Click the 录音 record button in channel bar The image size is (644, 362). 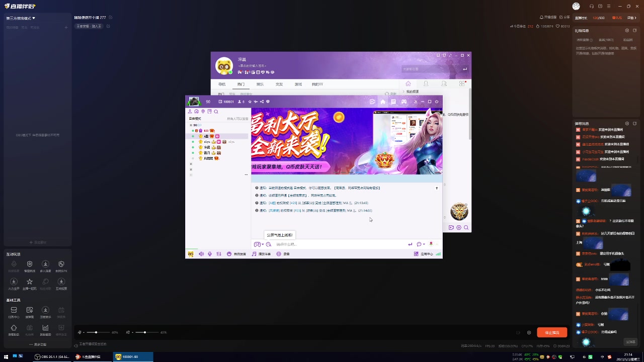click(x=283, y=254)
